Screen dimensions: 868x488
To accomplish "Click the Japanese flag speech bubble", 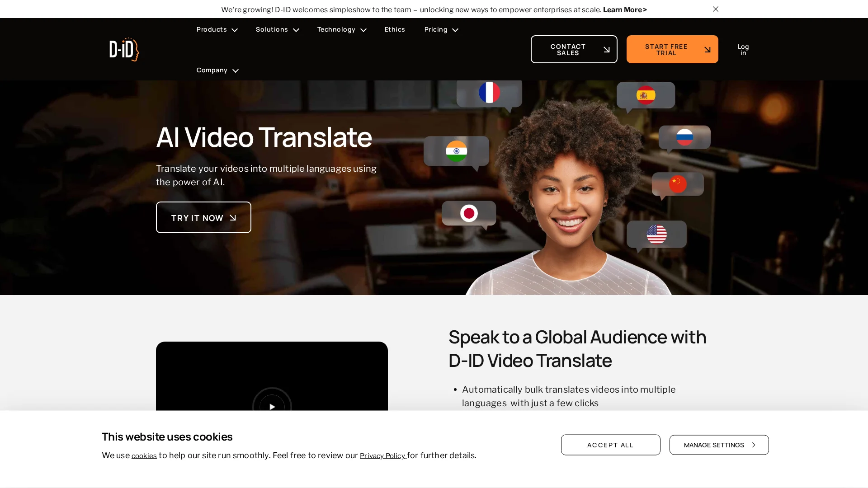I will tap(469, 213).
